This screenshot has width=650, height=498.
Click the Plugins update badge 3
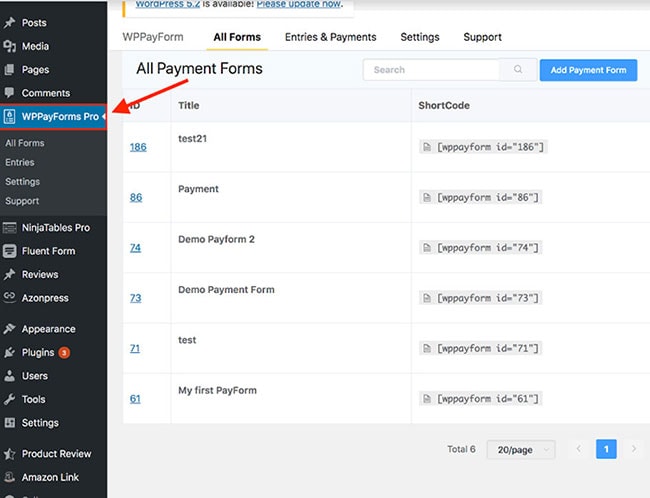(64, 353)
